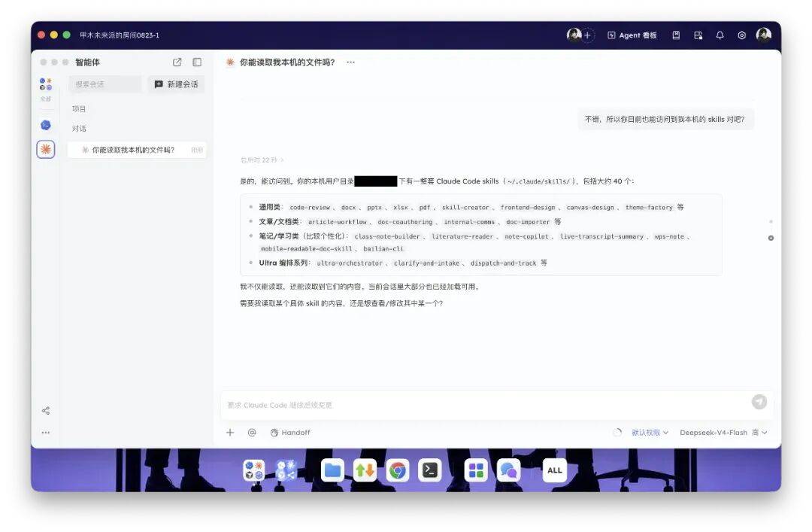The width and height of the screenshot is (812, 532).
Task: Open the left rail more options ellipsis
Action: pyautogui.click(x=46, y=433)
